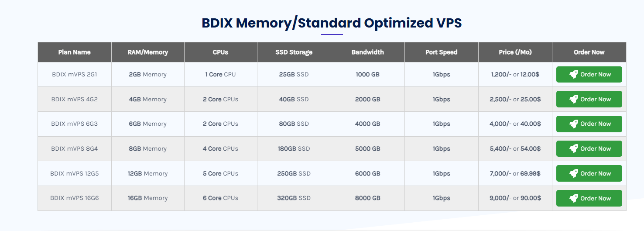Select the Bandwidth column header

point(367,52)
